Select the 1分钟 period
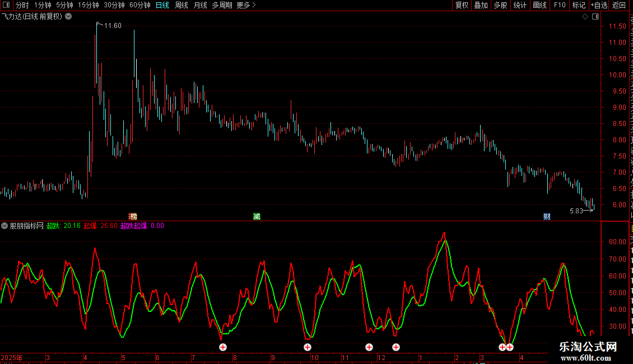This screenshot has height=364, width=633. coord(43,5)
